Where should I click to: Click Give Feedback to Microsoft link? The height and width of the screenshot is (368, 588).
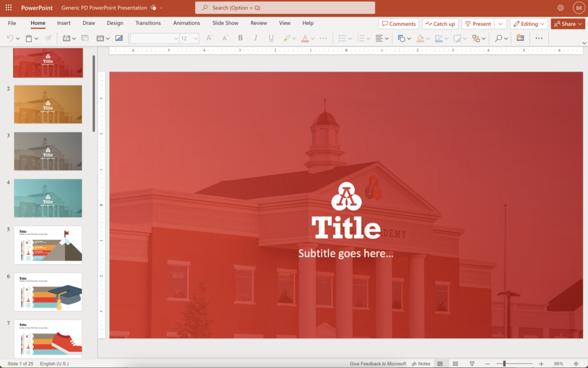[x=378, y=363]
